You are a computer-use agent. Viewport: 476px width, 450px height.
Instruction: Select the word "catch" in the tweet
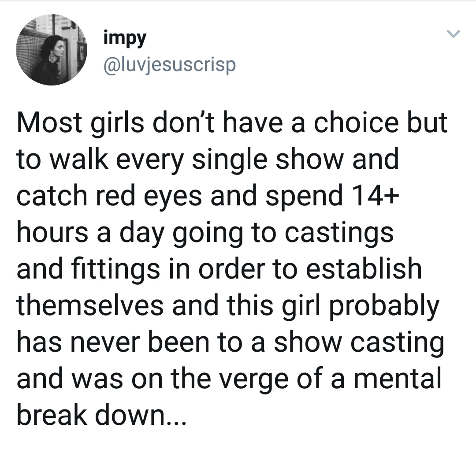[x=52, y=196]
